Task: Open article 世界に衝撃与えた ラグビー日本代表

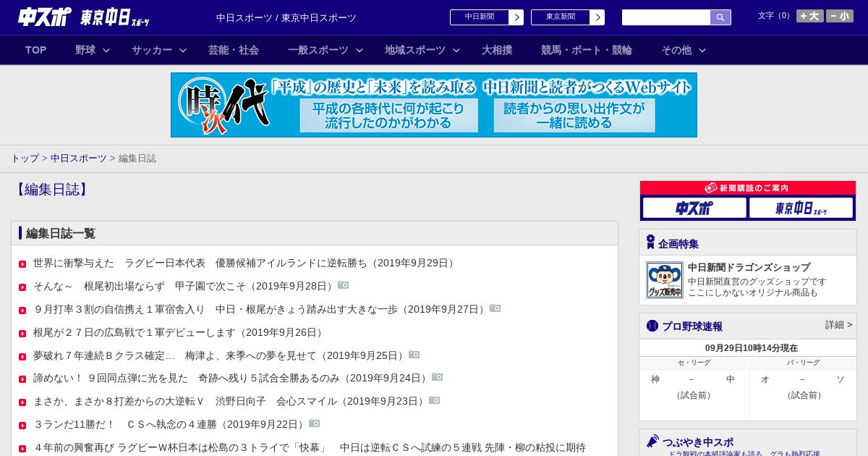Action: click(245, 263)
